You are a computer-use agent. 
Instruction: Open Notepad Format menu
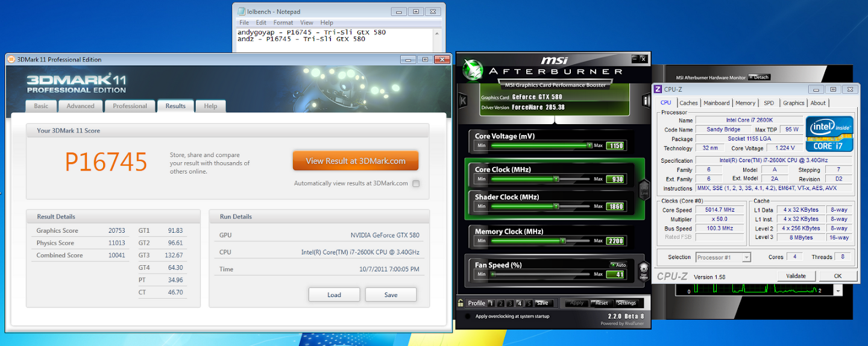[x=283, y=23]
